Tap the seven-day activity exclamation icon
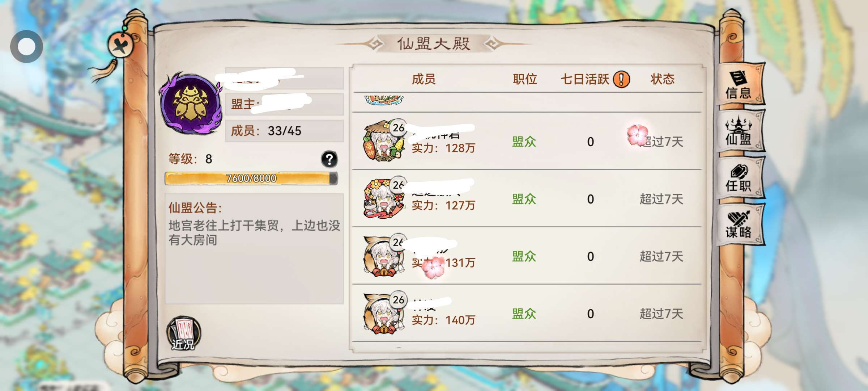 [x=621, y=79]
